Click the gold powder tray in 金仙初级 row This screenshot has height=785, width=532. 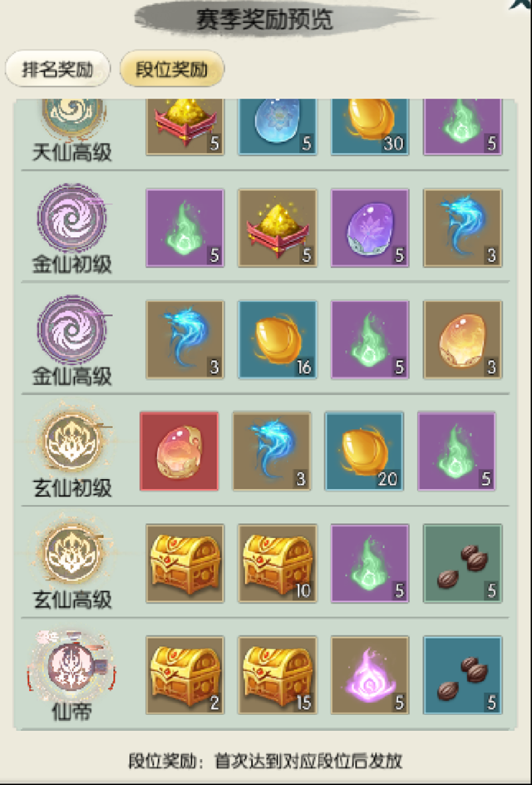pyautogui.click(x=278, y=228)
